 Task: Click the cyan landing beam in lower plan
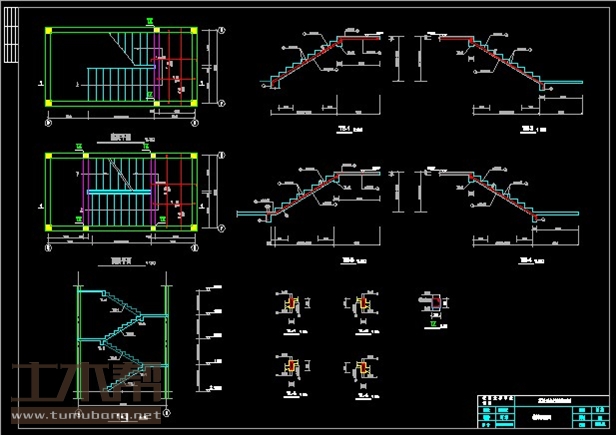point(120,188)
